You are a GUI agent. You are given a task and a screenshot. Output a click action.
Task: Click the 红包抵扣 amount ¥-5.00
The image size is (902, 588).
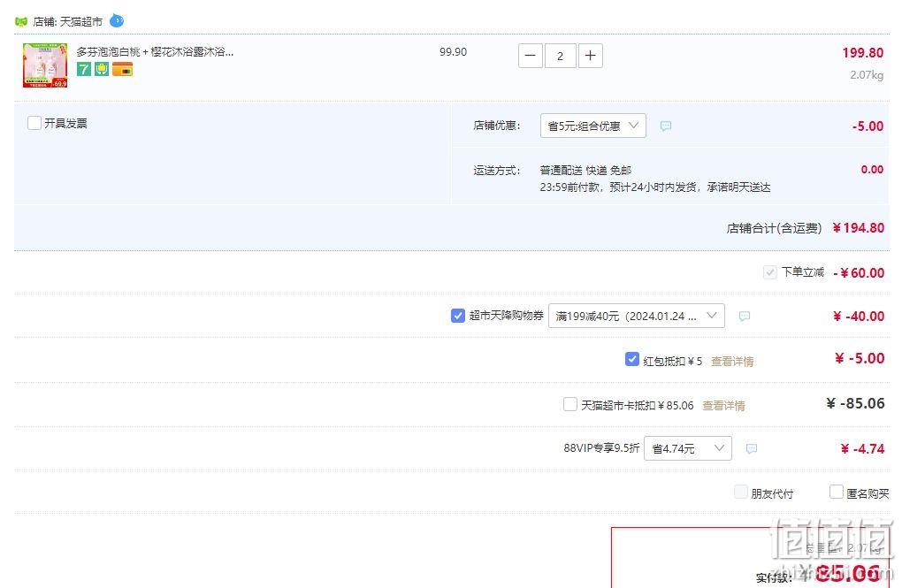click(x=860, y=358)
